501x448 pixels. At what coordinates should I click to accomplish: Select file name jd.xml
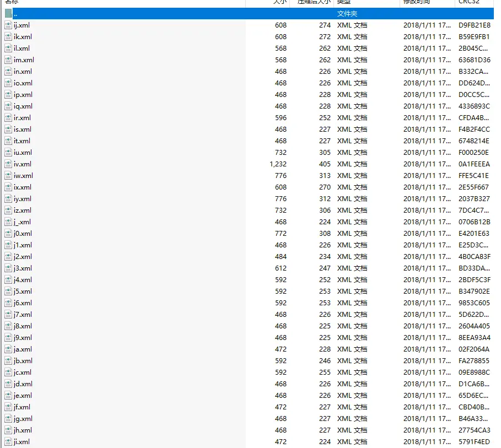click(23, 384)
